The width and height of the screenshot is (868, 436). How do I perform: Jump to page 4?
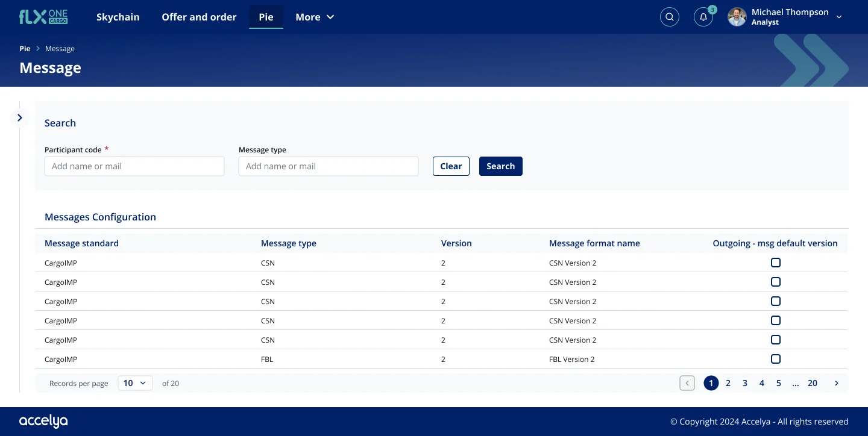(762, 383)
